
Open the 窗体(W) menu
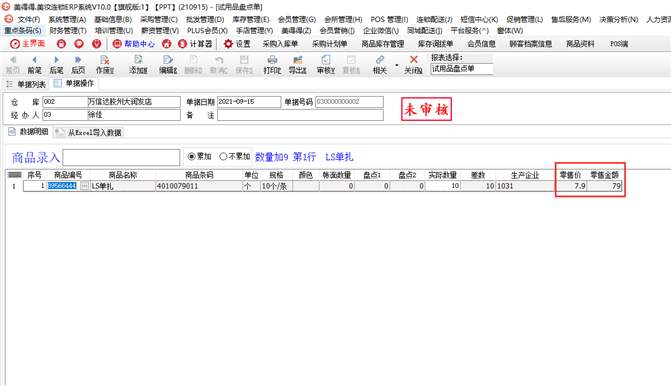(510, 31)
